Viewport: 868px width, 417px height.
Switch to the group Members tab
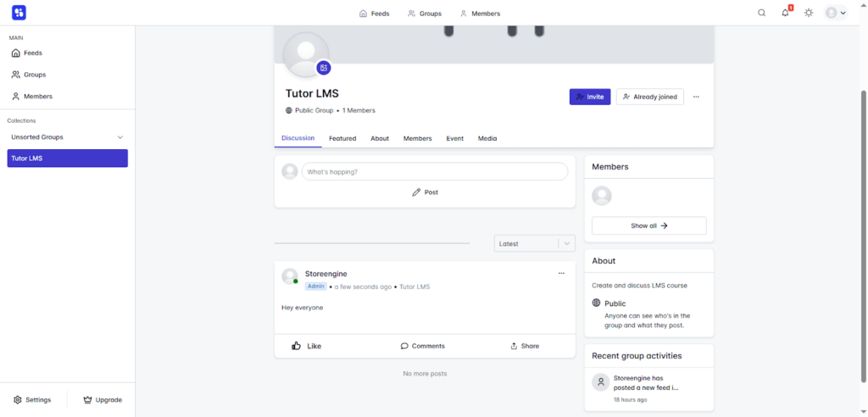(417, 138)
